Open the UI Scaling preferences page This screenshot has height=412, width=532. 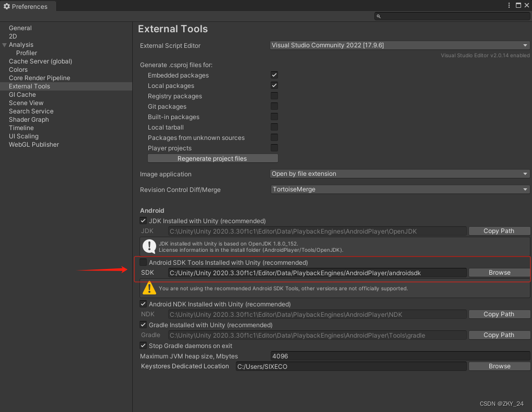[23, 136]
